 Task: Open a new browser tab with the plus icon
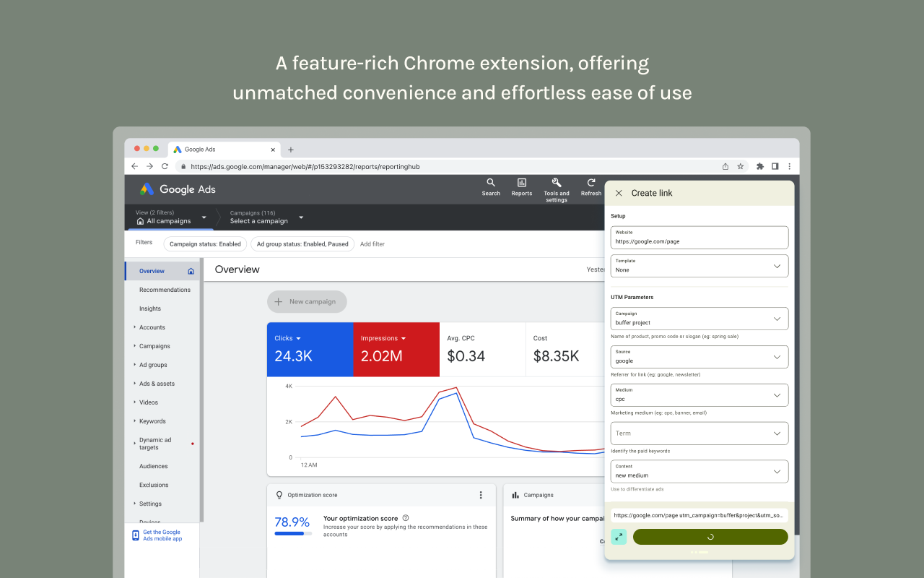pyautogui.click(x=291, y=150)
